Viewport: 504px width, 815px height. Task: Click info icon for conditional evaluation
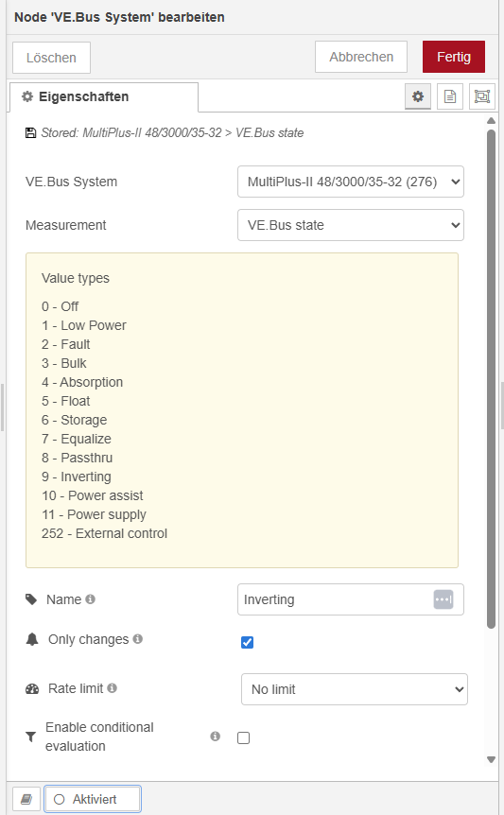point(215,736)
